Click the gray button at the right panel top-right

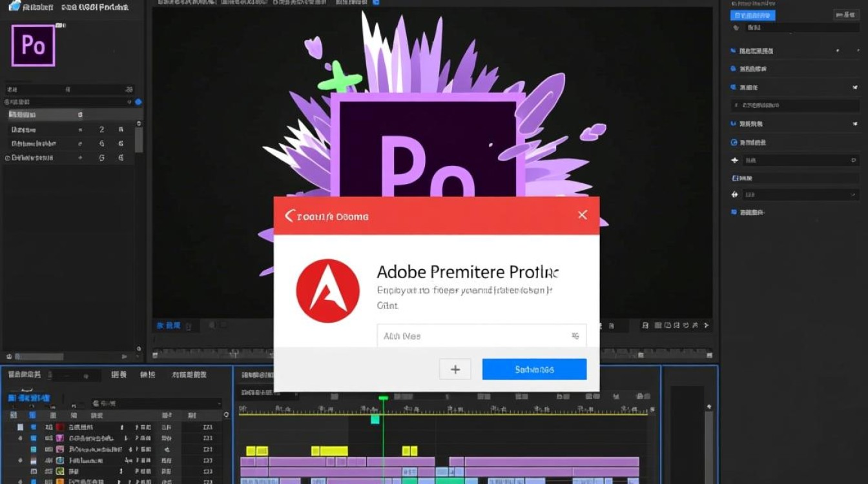click(x=845, y=15)
